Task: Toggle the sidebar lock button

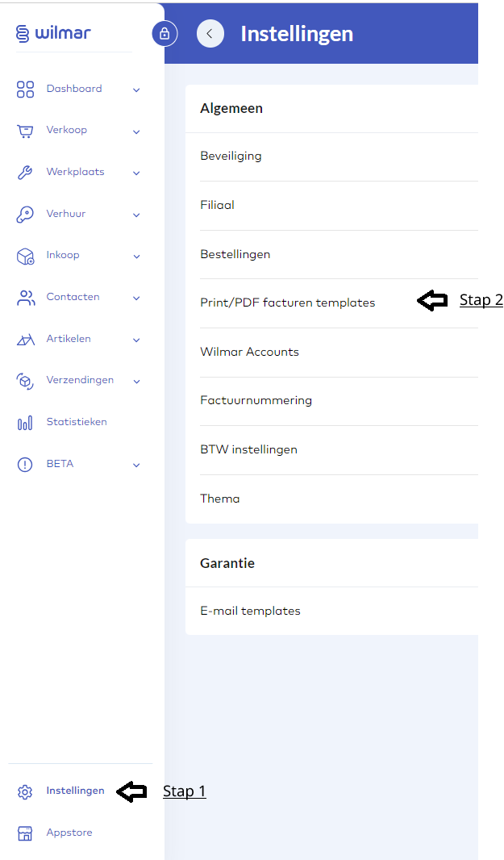Action: pyautogui.click(x=165, y=34)
